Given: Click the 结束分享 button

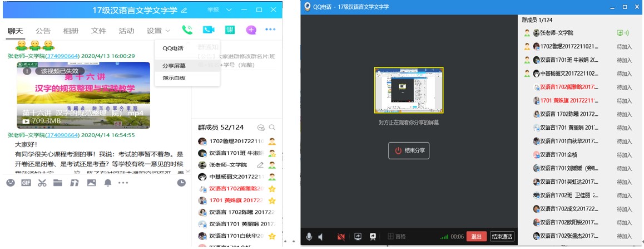Looking at the screenshot, I should [x=409, y=150].
